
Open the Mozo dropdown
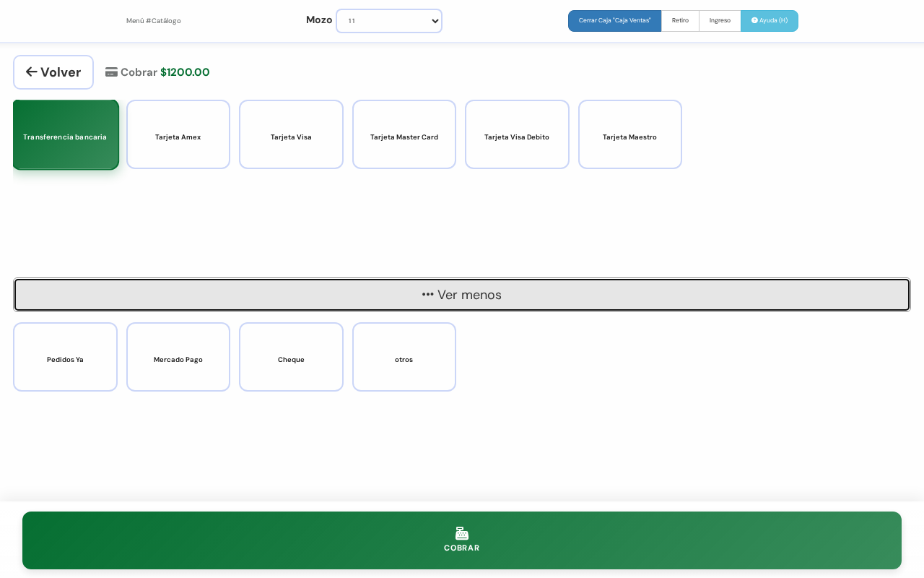pos(389,21)
